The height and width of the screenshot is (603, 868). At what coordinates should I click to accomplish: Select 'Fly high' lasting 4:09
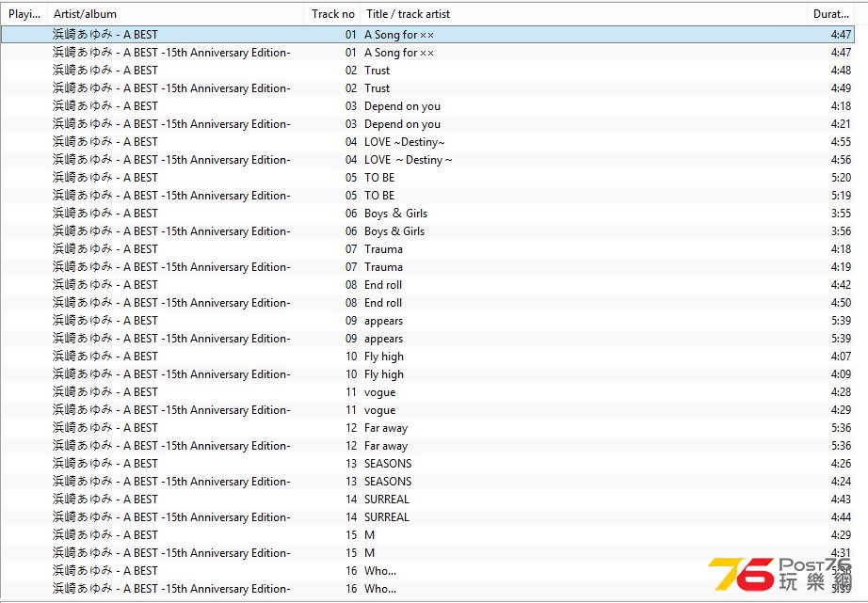coord(384,374)
